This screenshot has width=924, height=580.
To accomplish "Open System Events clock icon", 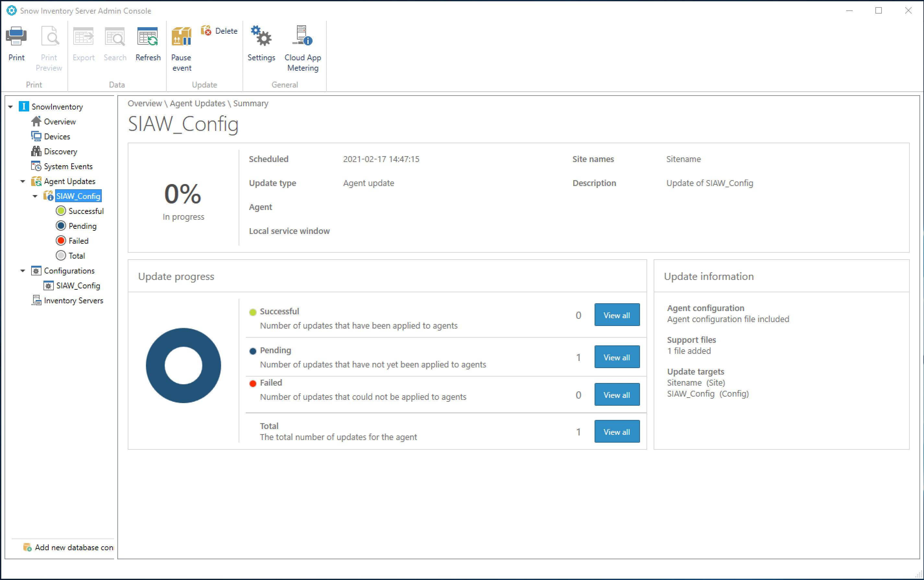I will (x=36, y=167).
